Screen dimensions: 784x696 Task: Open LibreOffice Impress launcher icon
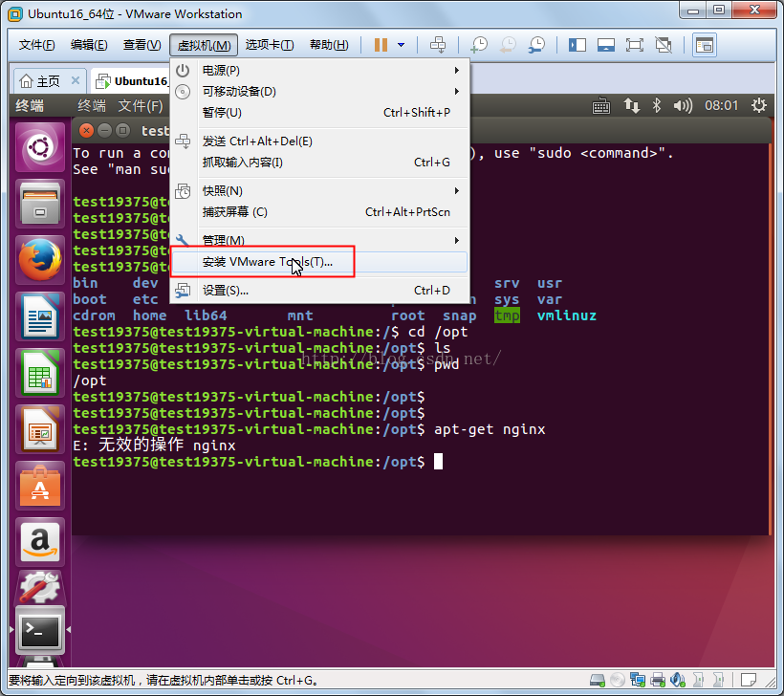click(x=40, y=429)
